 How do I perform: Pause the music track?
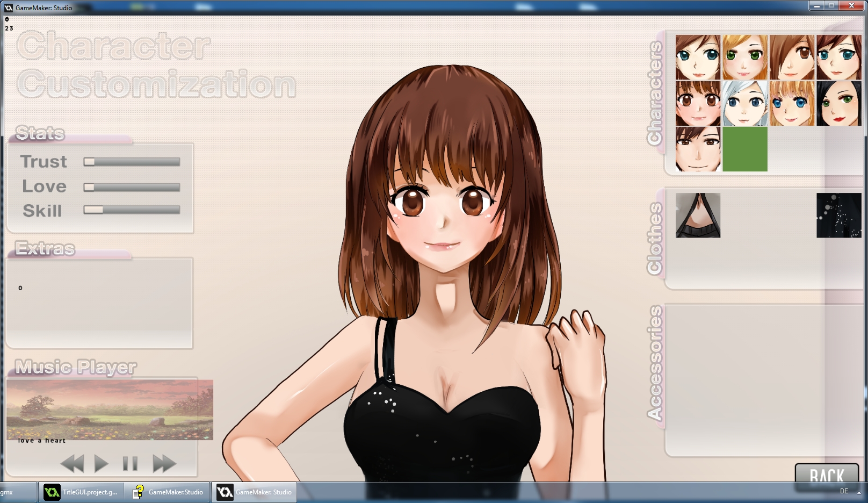(x=130, y=463)
